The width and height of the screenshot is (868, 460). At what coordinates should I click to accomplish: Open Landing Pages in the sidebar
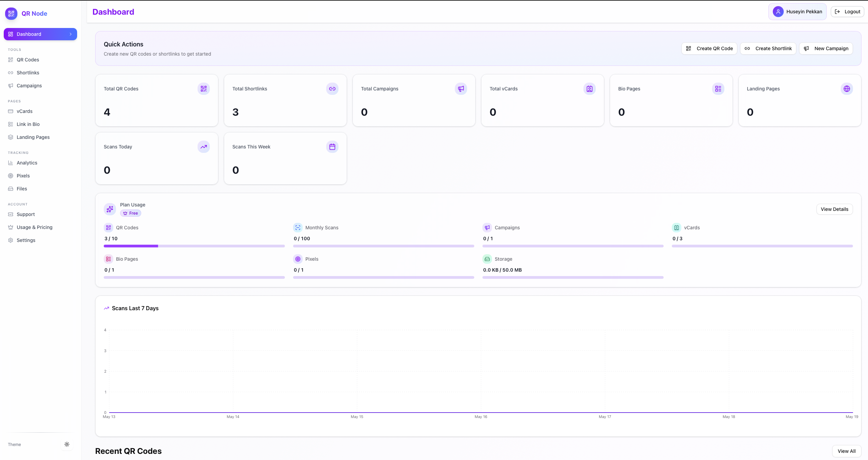(x=40, y=137)
